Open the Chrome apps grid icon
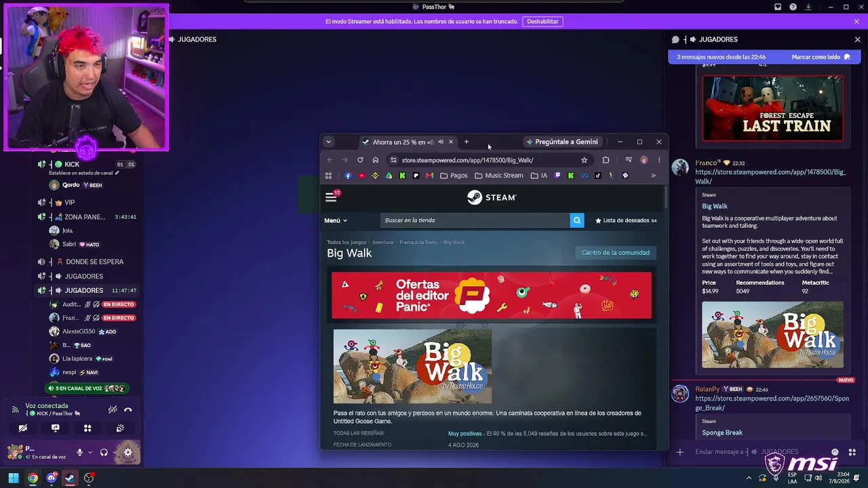Image resolution: width=868 pixels, height=488 pixels. pos(328,176)
